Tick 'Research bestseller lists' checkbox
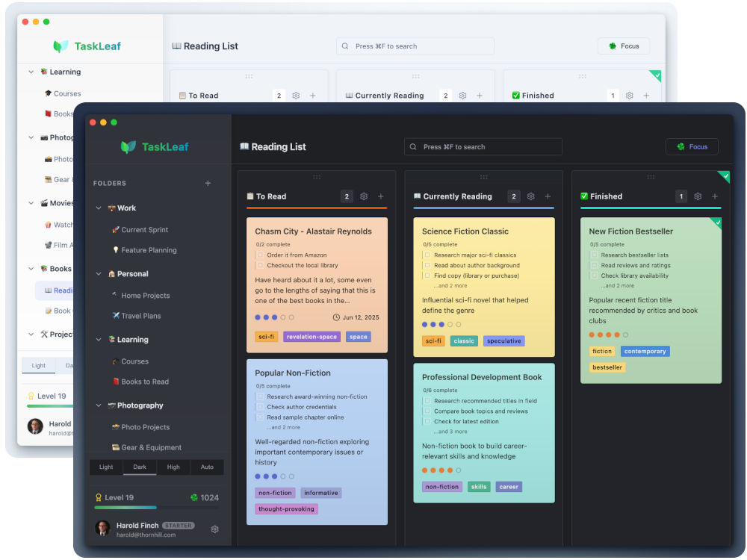747x560 pixels. pyautogui.click(x=594, y=255)
